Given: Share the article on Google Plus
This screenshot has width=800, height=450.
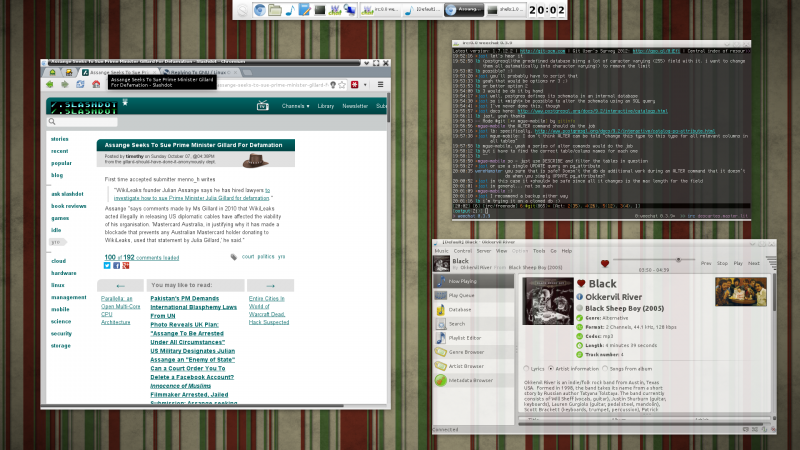Looking at the screenshot, I should pos(126,266).
